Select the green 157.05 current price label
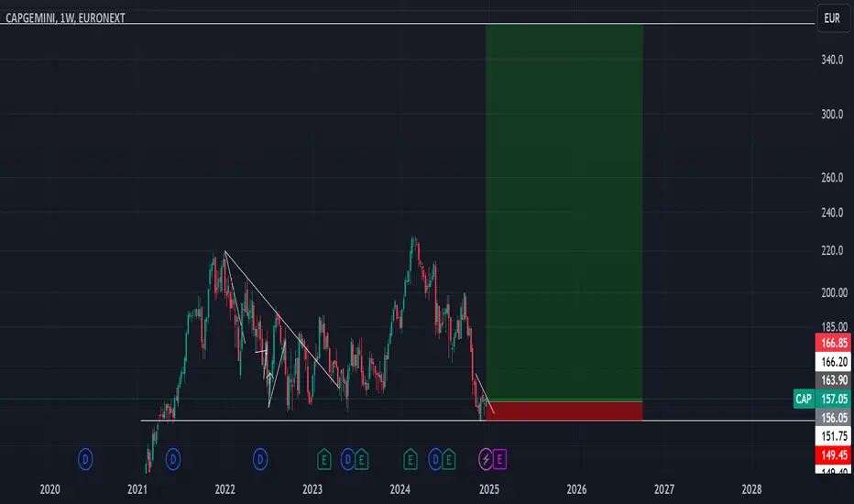The height and width of the screenshot is (504, 854). (833, 399)
